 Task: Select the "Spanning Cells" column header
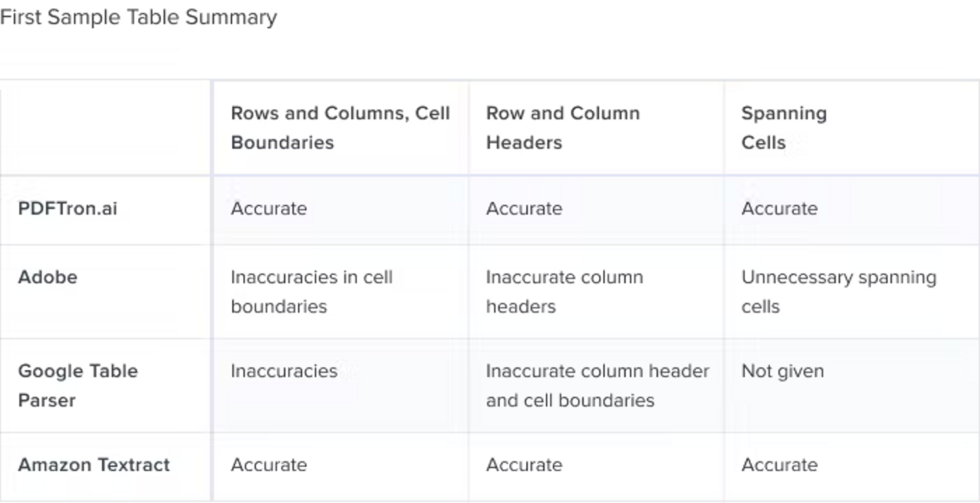click(783, 128)
